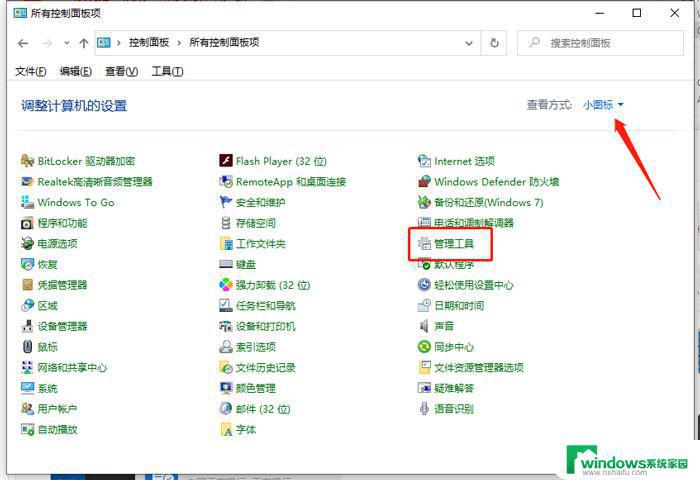Image resolution: width=700 pixels, height=480 pixels.
Task: Open the 键盘 icon
Action: pyautogui.click(x=226, y=264)
